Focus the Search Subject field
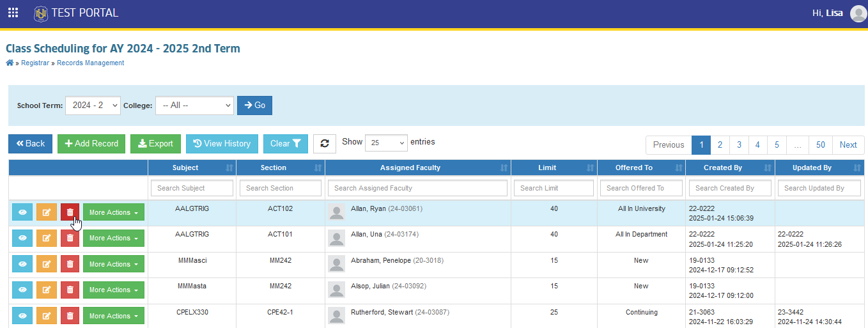The width and height of the screenshot is (868, 328). click(192, 188)
